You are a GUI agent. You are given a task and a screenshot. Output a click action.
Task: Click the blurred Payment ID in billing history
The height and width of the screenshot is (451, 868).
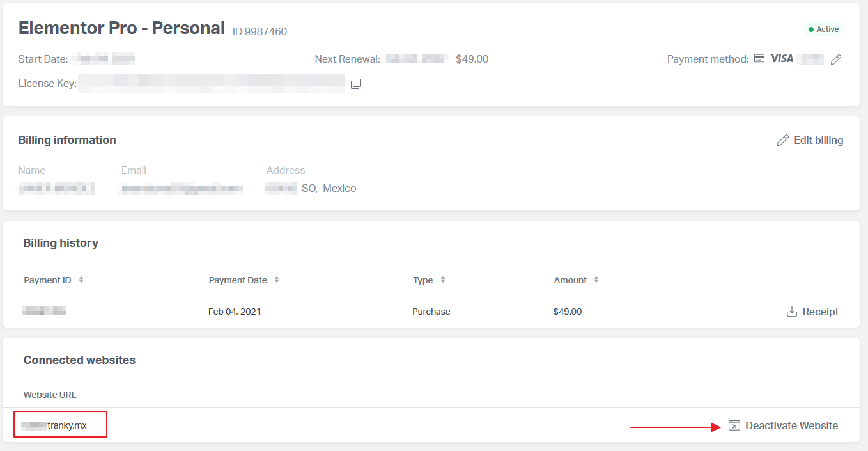(x=44, y=312)
